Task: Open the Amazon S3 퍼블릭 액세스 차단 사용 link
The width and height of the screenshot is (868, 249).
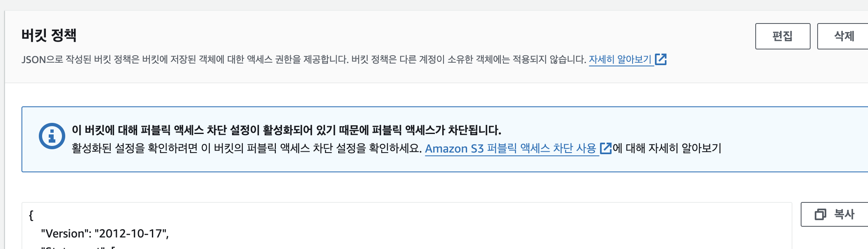Action: coord(510,148)
